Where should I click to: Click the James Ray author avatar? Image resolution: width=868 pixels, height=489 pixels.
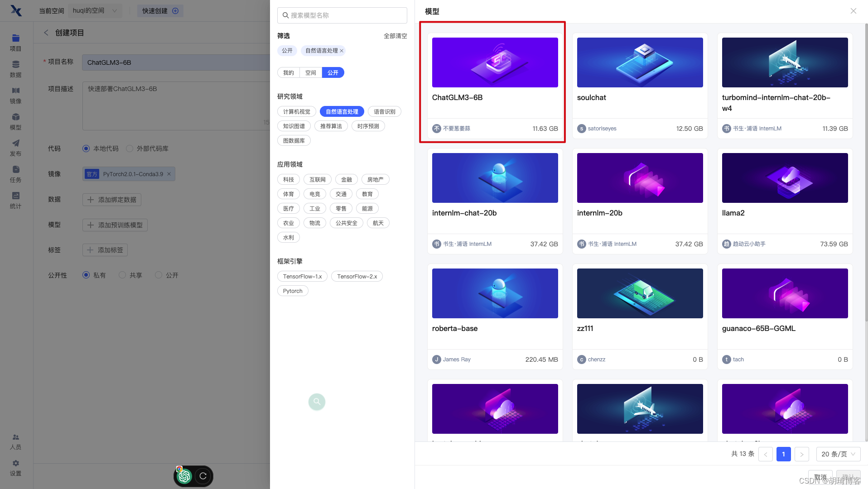[x=436, y=360]
